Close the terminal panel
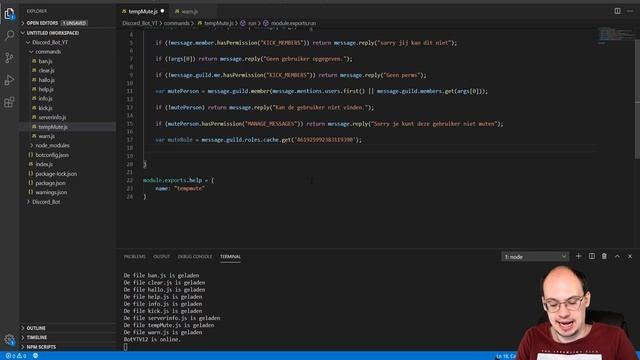This screenshot has width=640, height=360. point(630,256)
